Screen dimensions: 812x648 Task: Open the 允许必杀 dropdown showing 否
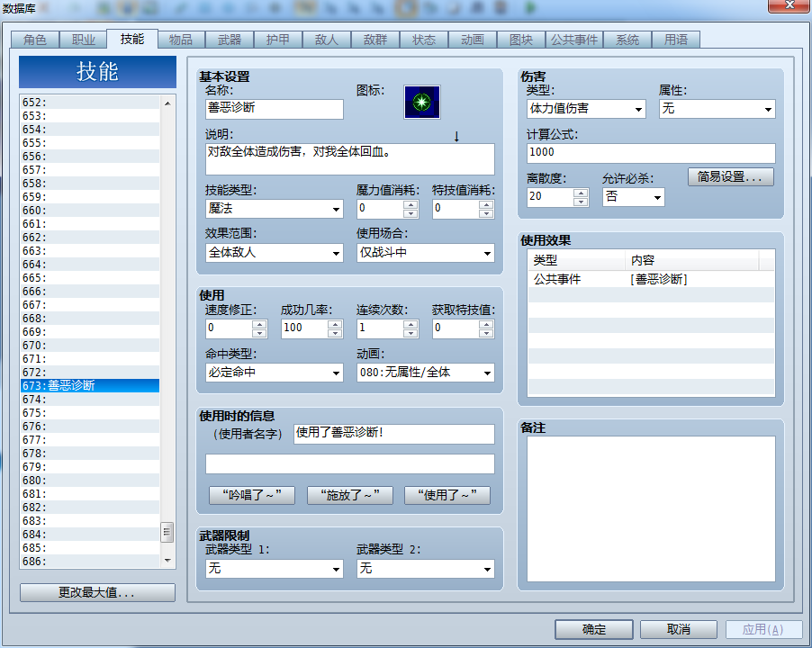tap(634, 197)
